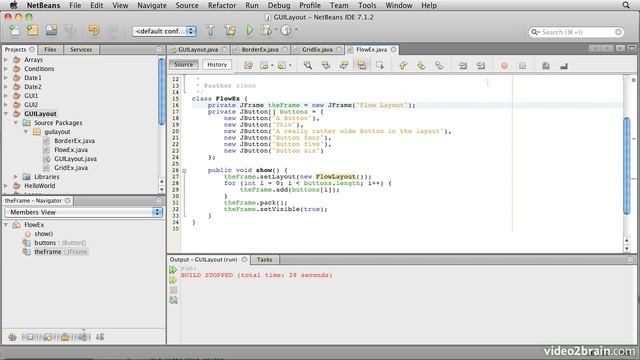Viewport: 640px width, 360px height.
Task: Open the Members View dropdown
Action: [x=83, y=212]
